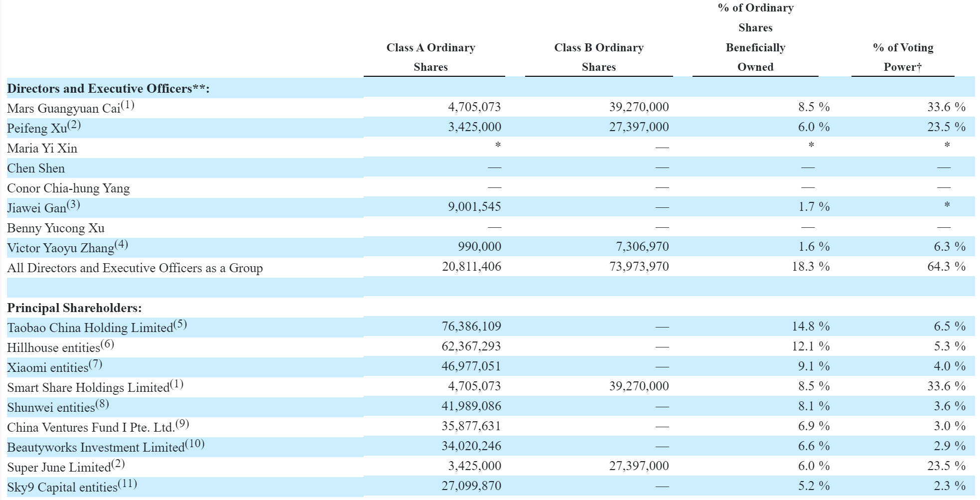Select the % of Voting Power header

(903, 57)
